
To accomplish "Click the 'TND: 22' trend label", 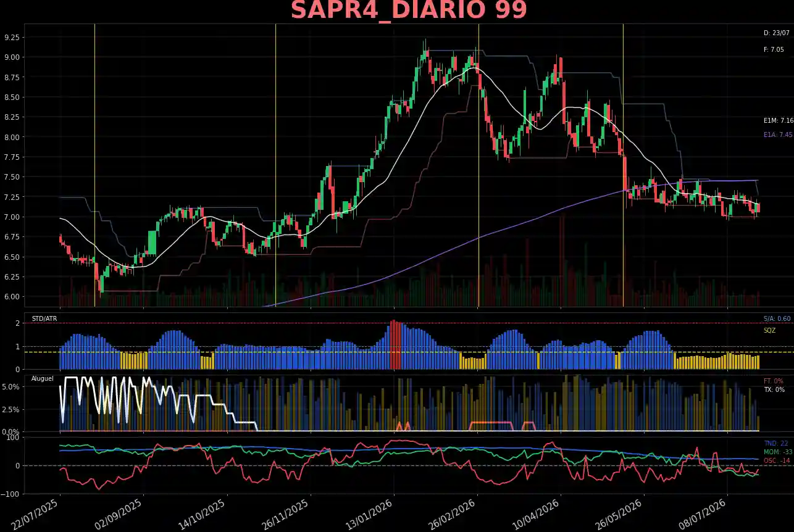I will click(x=776, y=444).
